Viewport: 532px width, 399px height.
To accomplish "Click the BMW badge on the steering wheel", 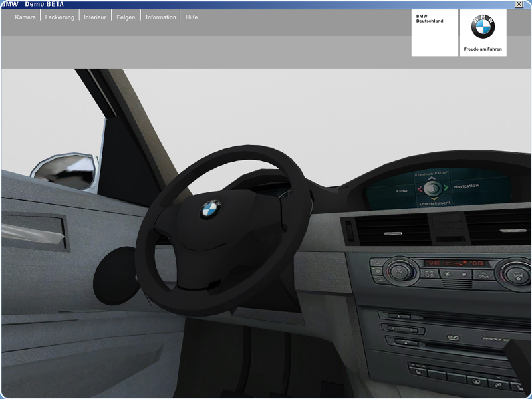I will point(210,209).
